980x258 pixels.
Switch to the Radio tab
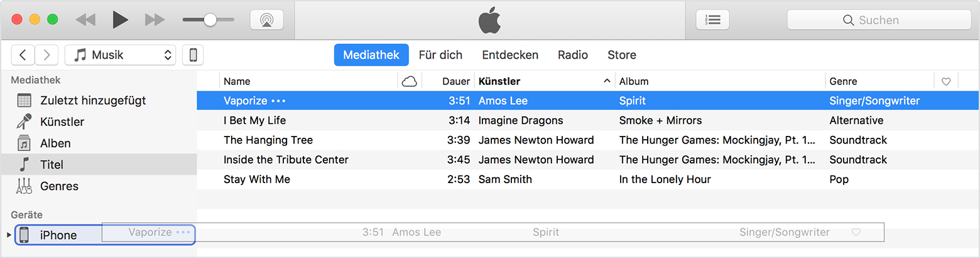click(x=573, y=55)
